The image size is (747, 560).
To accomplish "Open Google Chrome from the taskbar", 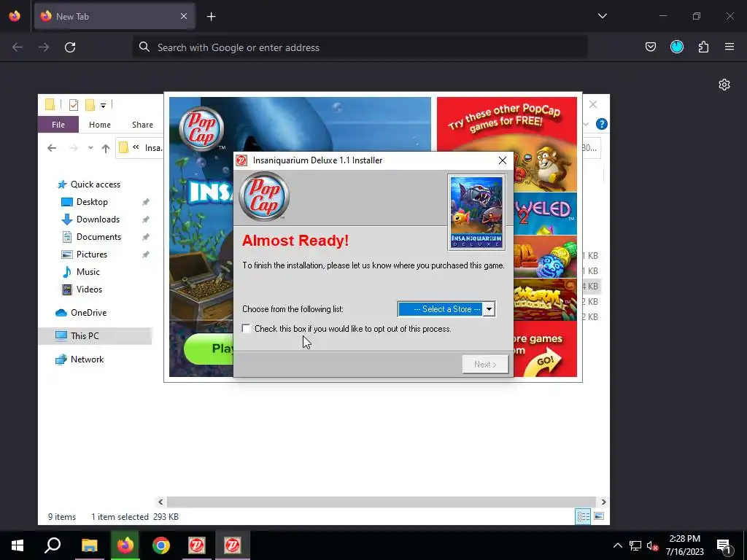I will pos(161,545).
